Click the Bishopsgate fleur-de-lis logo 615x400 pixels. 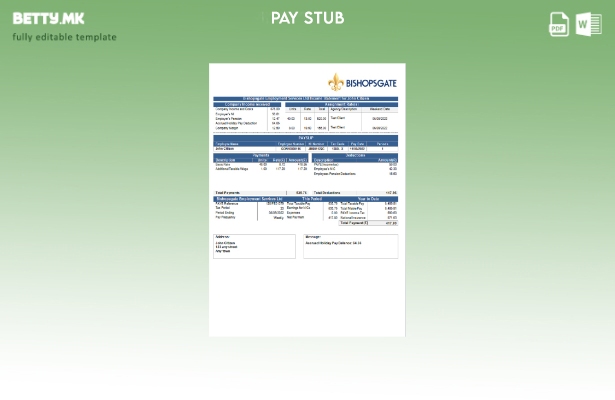coord(336,83)
